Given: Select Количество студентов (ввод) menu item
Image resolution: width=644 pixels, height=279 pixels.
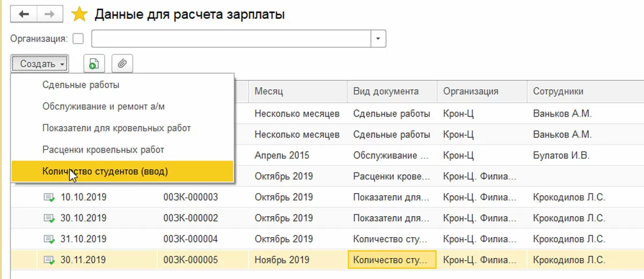Looking at the screenshot, I should click(105, 171).
